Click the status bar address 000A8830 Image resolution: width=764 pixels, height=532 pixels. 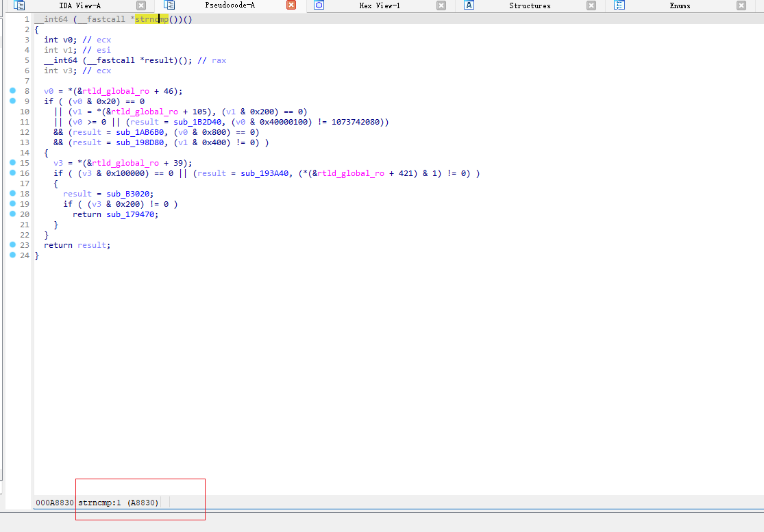pos(54,503)
